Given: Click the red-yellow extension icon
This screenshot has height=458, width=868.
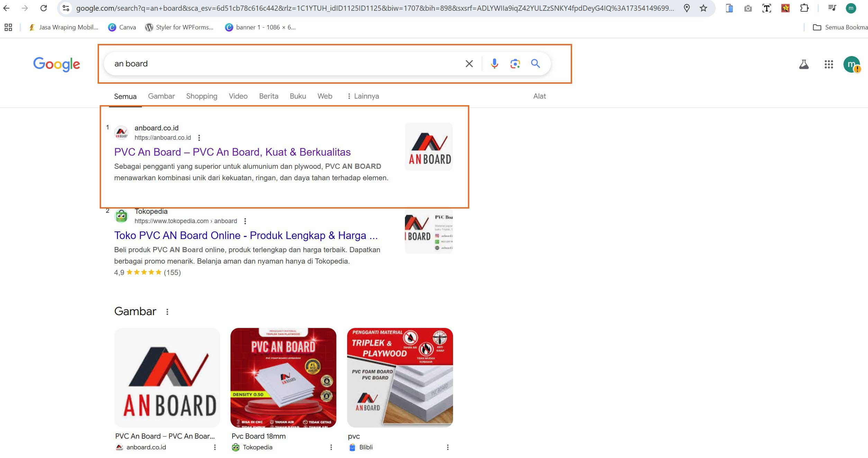Looking at the screenshot, I should point(785,8).
